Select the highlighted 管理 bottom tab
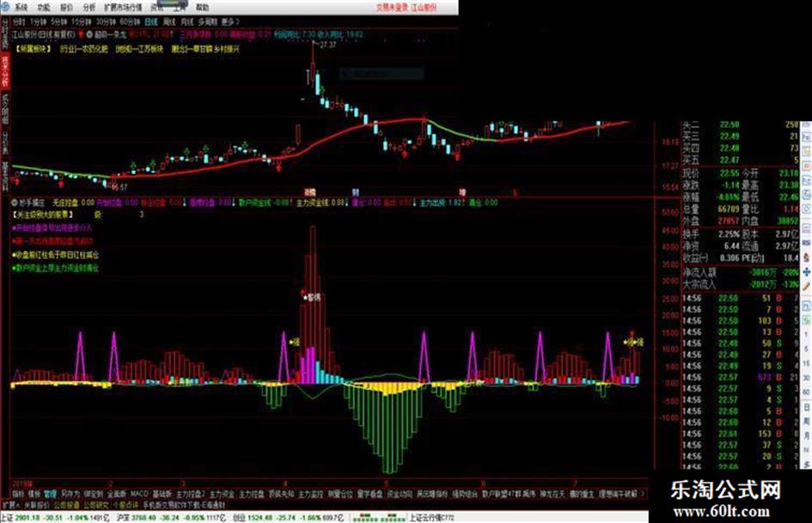This screenshot has width=812, height=523. pos(50,494)
